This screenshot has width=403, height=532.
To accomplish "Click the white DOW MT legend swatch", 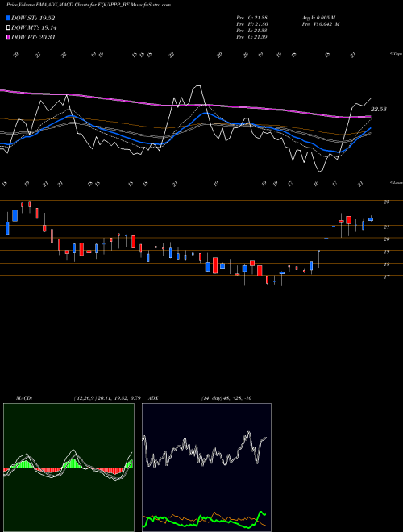I will pyautogui.click(x=9, y=28).
